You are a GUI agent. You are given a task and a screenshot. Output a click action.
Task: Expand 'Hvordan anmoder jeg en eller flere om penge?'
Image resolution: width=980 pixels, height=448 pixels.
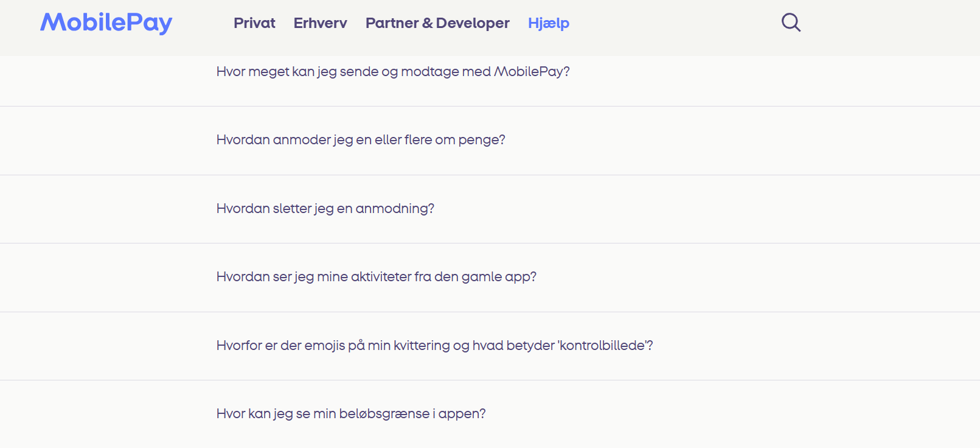pyautogui.click(x=361, y=140)
